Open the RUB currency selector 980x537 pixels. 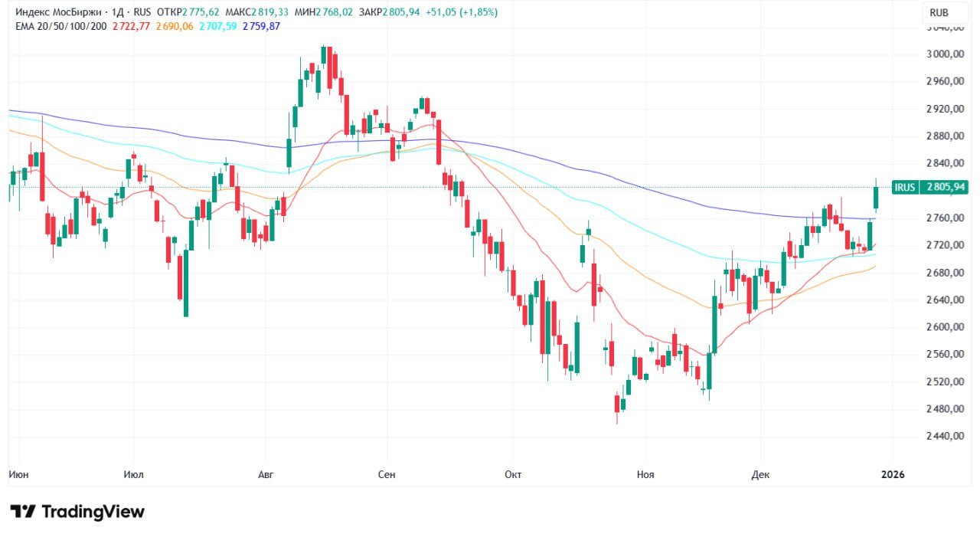939,12
